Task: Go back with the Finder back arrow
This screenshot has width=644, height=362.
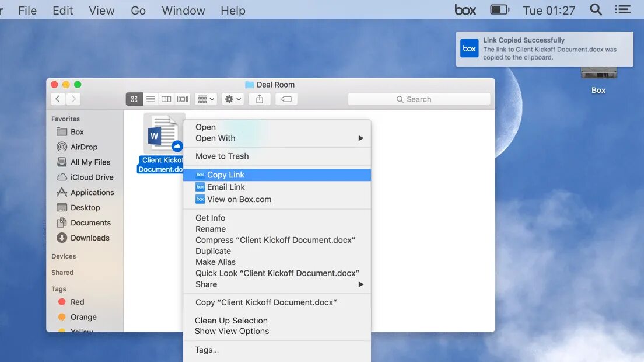Action: [x=58, y=99]
